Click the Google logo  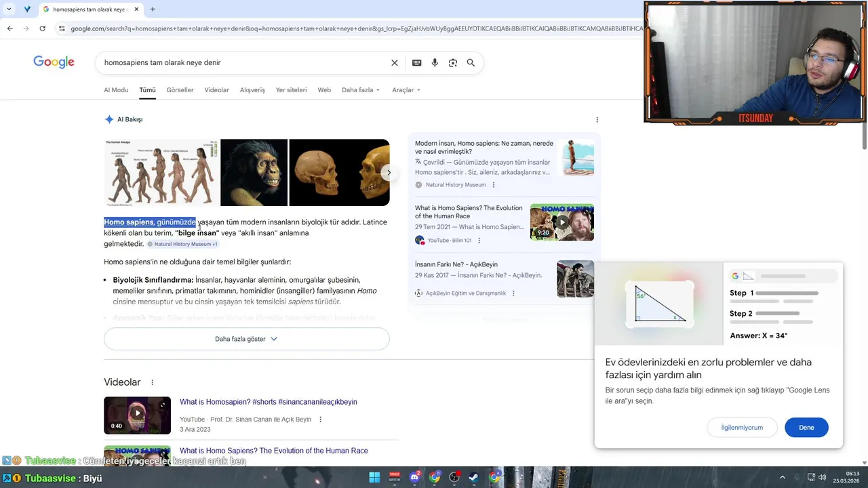(54, 62)
